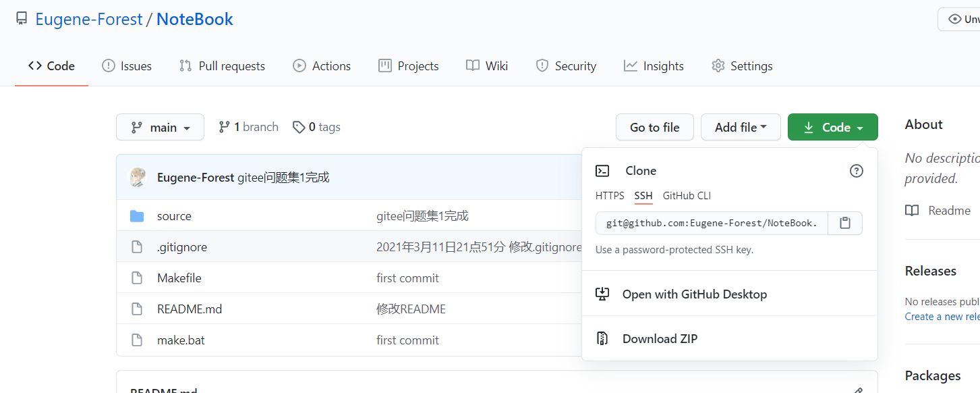Open the Insights tab
Image resolution: width=980 pixels, height=393 pixels.
(x=654, y=66)
